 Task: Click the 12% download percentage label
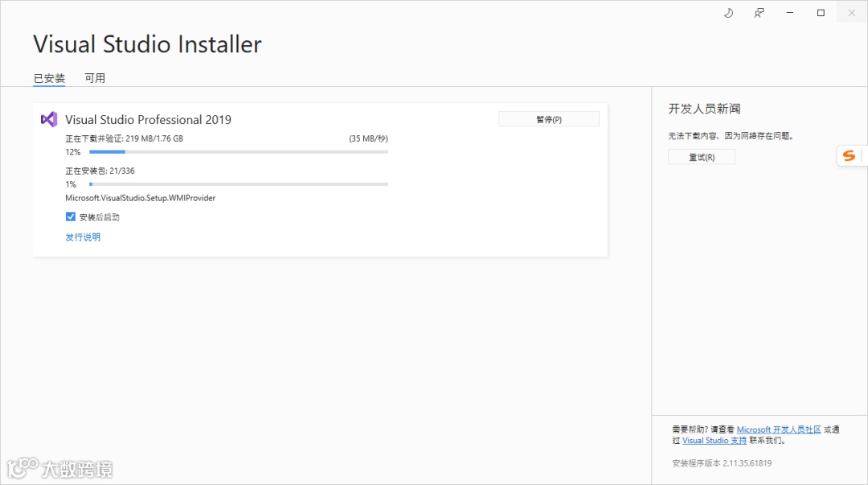tap(72, 152)
